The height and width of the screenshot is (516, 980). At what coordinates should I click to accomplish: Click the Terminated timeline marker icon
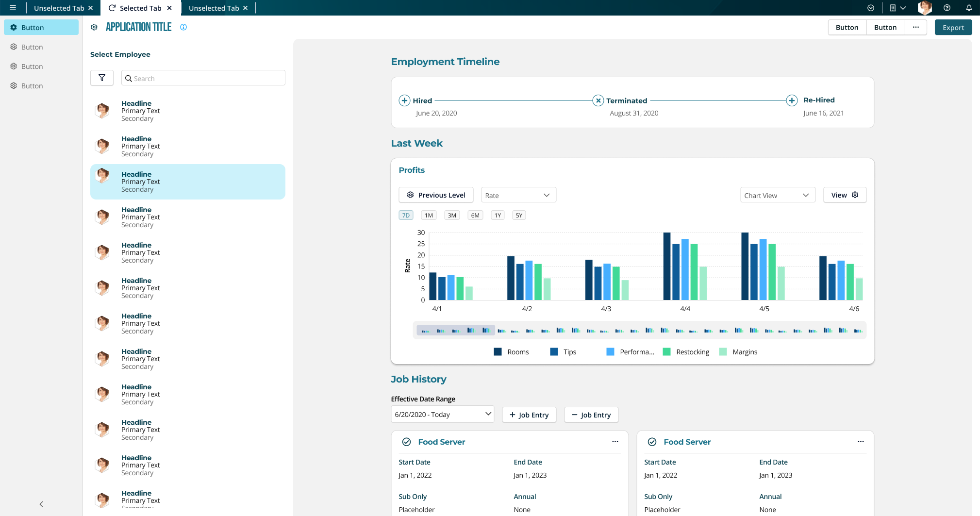598,100
